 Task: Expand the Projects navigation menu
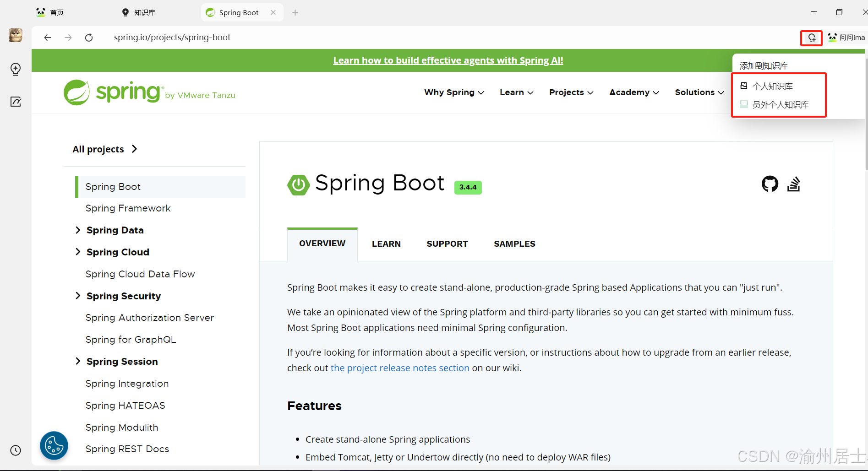tap(571, 92)
